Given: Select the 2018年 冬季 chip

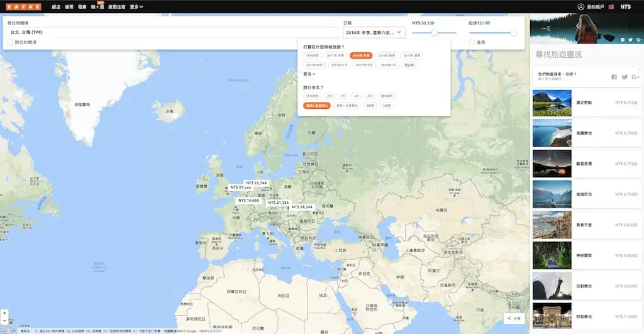Looking at the screenshot, I should point(361,55).
